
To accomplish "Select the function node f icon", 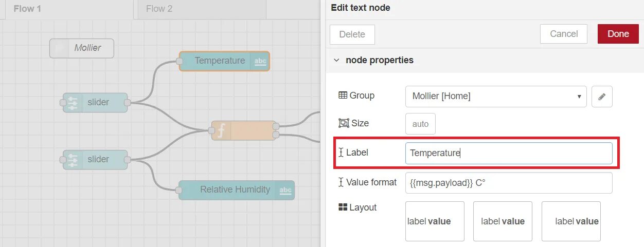I will pyautogui.click(x=221, y=131).
